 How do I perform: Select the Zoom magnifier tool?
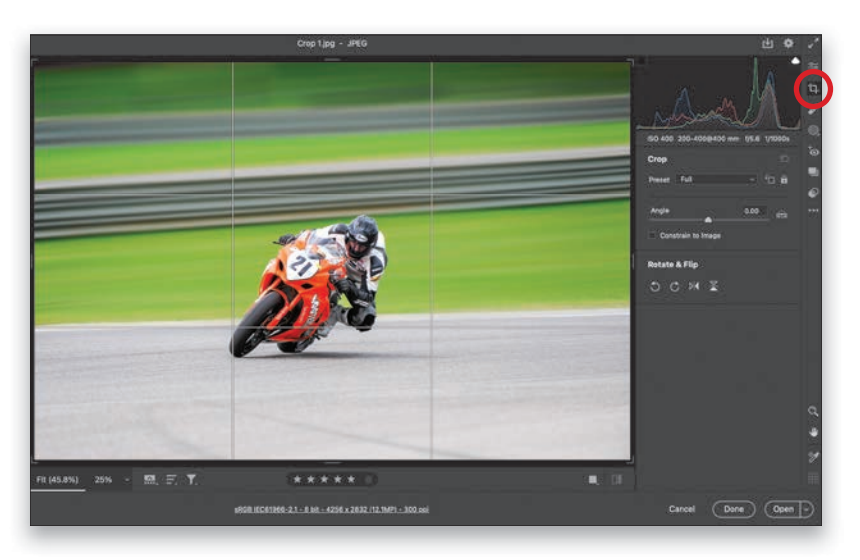813,411
